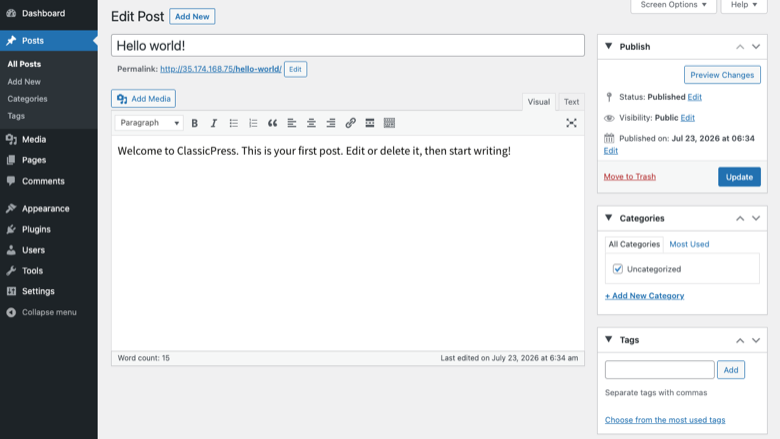Screen dimensions: 780x439
Task: Open the Most Used categories tab
Action: click(689, 244)
